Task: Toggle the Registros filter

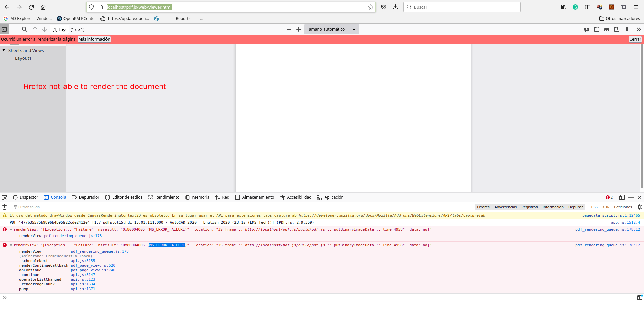Action: pos(529,207)
